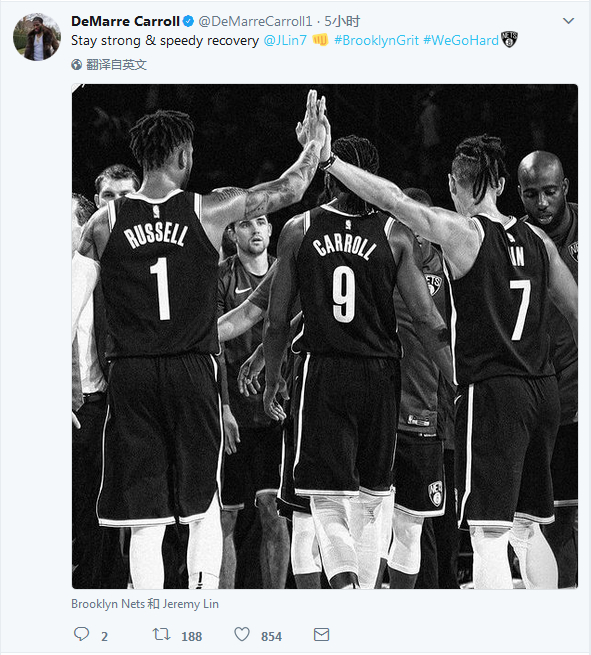Click the reply speech bubble icon
Image resolution: width=591 pixels, height=655 pixels.
[x=81, y=634]
